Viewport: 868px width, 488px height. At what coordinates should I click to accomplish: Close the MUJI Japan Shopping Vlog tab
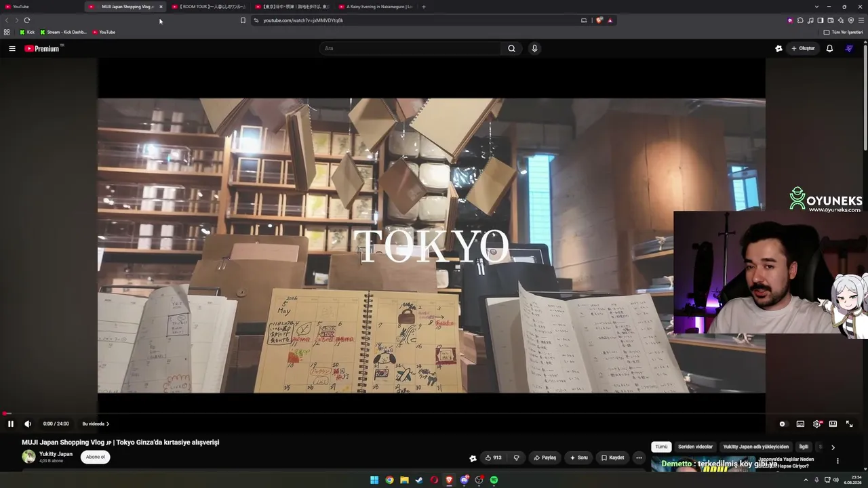161,7
